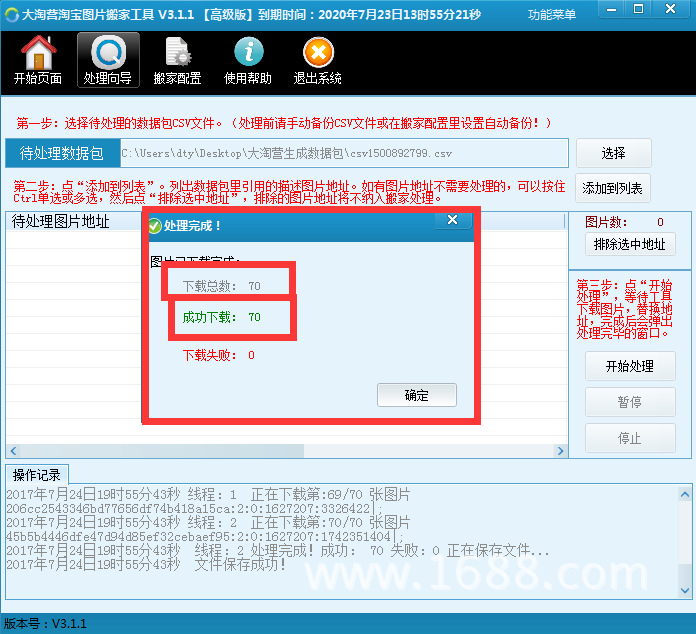Open the 功能菜单 menu in the title bar

(x=552, y=15)
